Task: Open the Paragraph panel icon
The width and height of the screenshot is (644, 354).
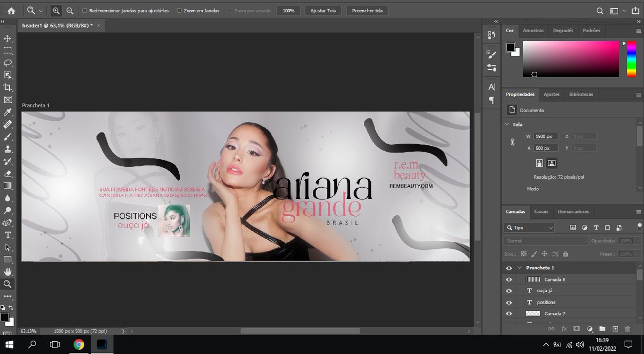Action: tap(492, 100)
